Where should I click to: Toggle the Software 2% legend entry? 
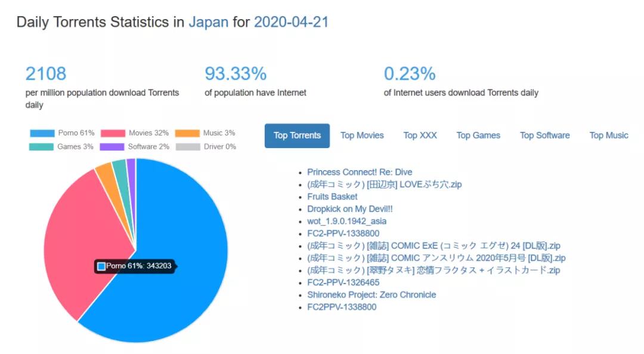(135, 147)
